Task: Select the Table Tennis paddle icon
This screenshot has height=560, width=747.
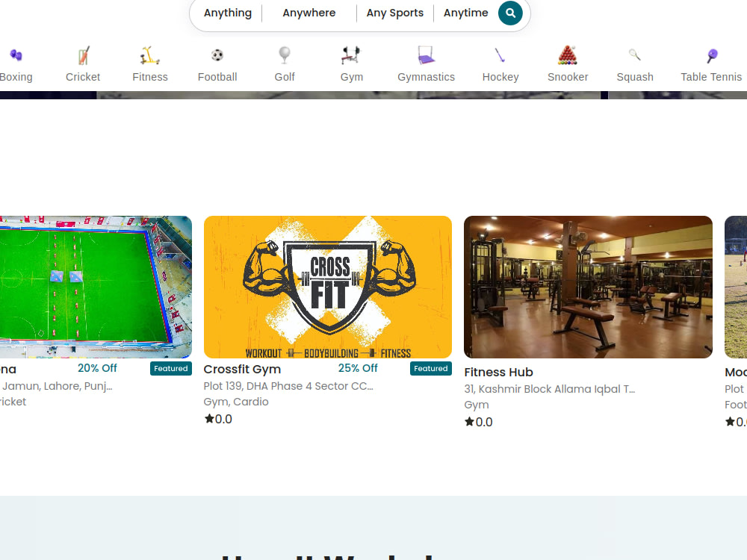Action: pyautogui.click(x=712, y=56)
